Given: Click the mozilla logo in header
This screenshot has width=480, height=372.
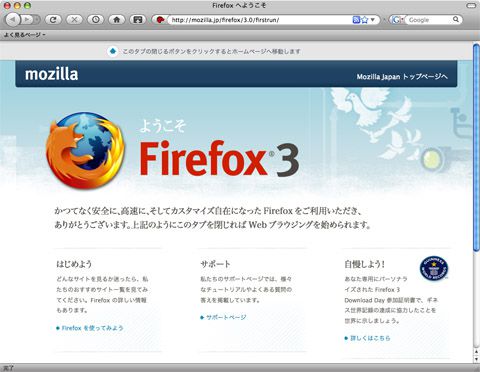Looking at the screenshot, I should [52, 74].
